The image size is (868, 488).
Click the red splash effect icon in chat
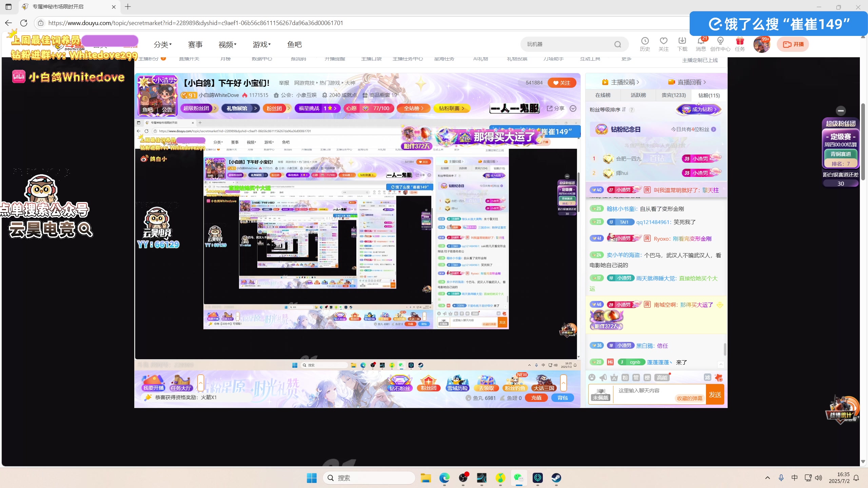718,378
